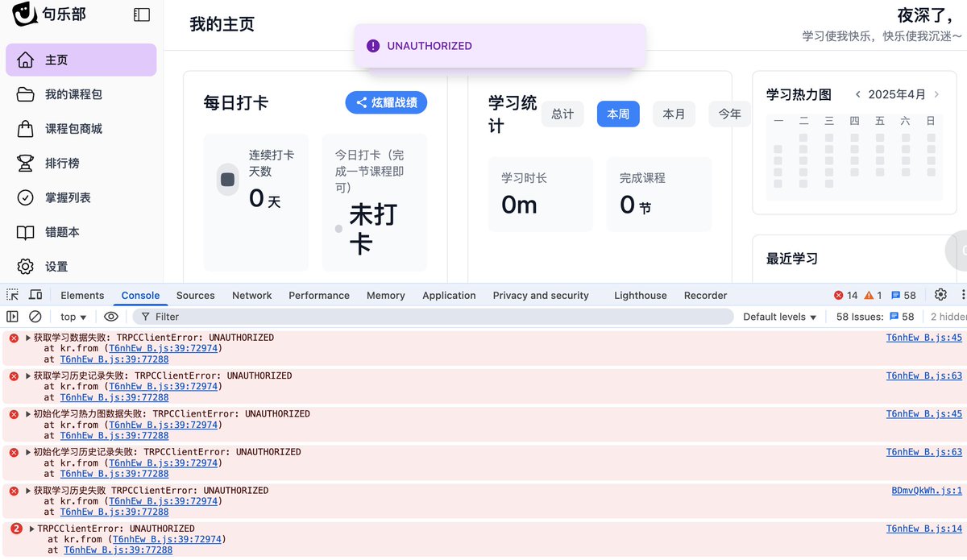The width and height of the screenshot is (967, 560).
Task: Click the 完成课程 stat card
Action: (659, 194)
